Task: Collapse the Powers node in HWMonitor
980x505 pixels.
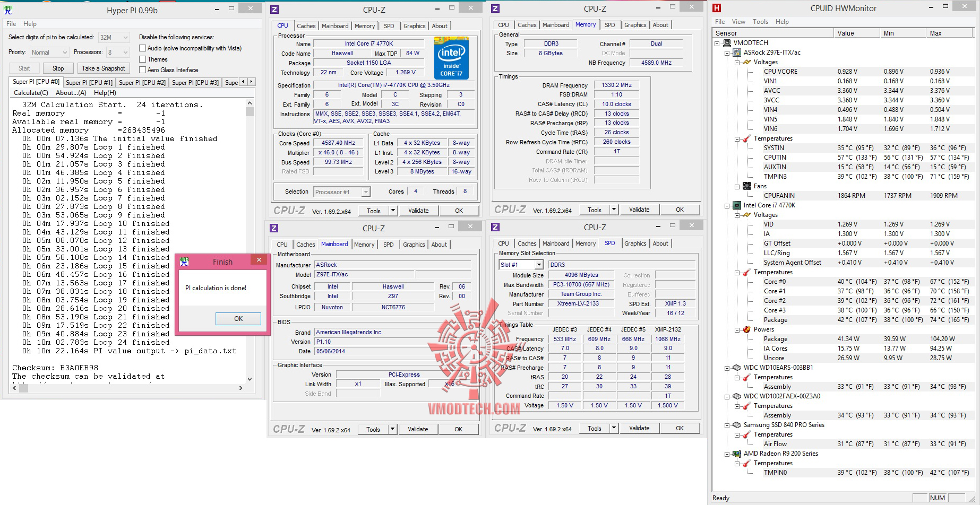Action: 737,329
